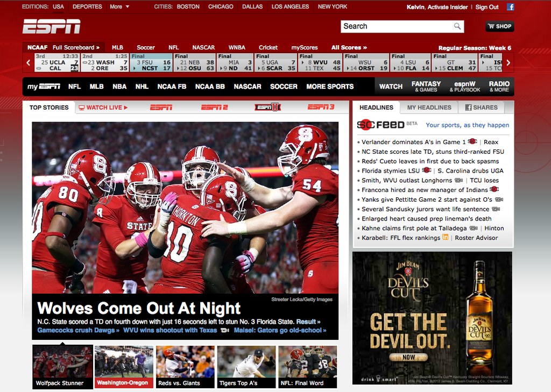Click the Sign Out link

487,7
